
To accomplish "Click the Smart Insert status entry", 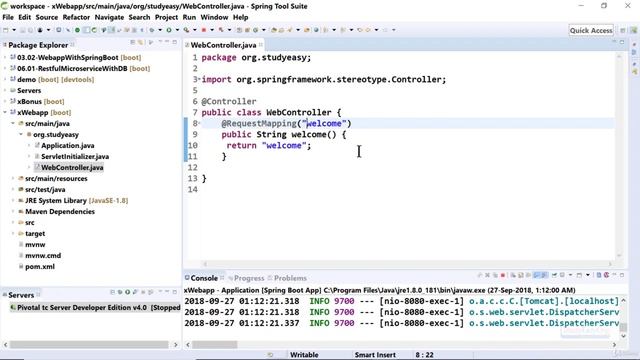I will coord(375,355).
